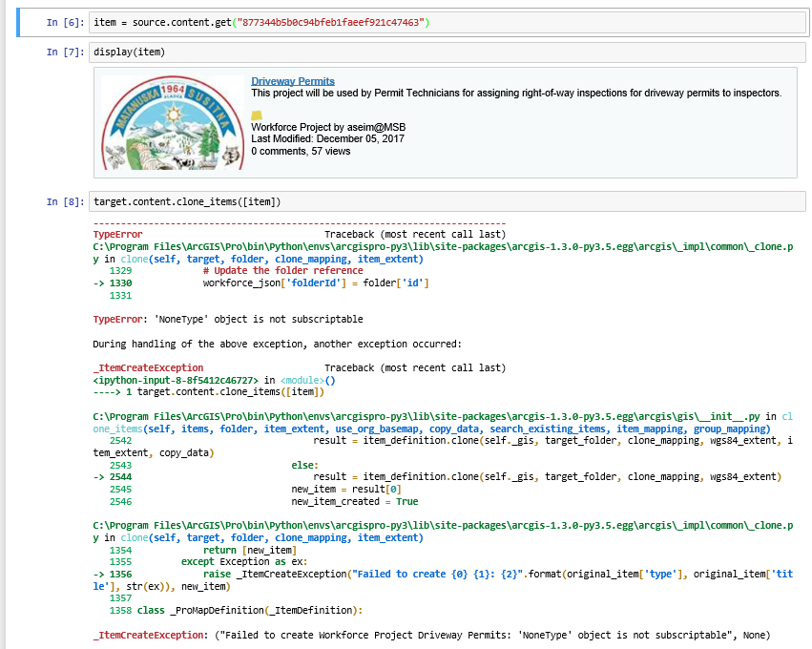Select the In [7] cell prompt

[66, 52]
